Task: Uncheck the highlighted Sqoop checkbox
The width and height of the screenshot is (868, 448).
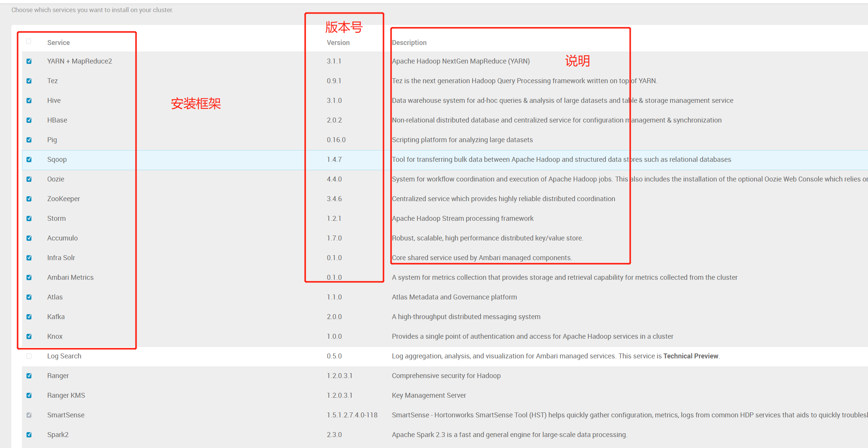Action: tap(29, 160)
